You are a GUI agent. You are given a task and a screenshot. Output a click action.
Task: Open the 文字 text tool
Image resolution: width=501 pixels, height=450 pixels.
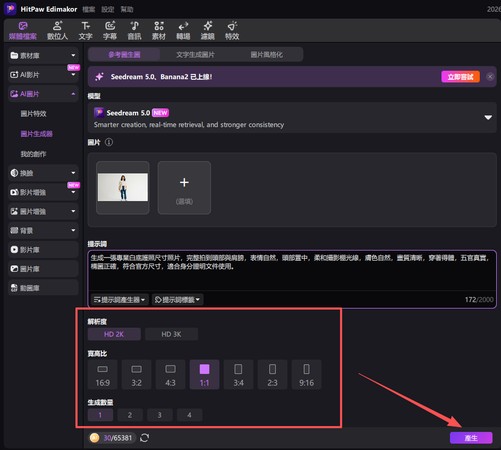85,30
